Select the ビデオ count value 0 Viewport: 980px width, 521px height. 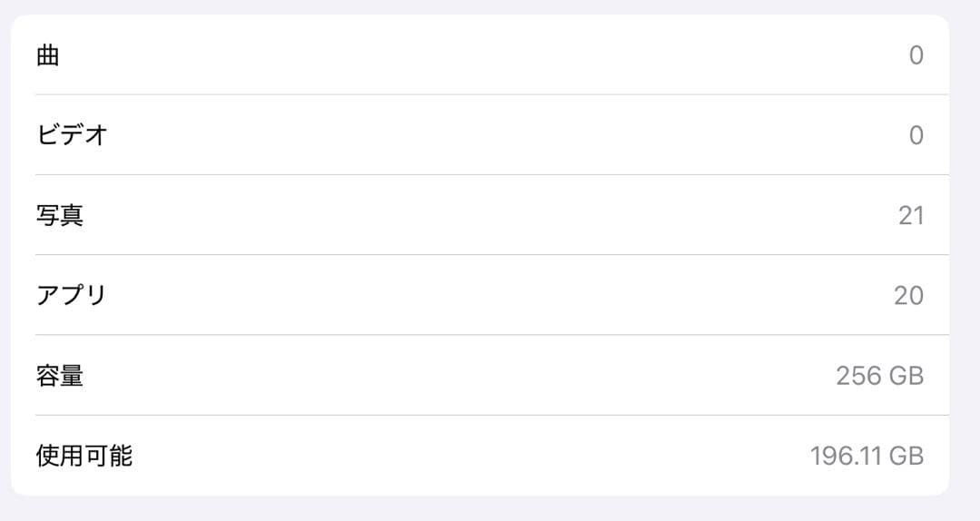[916, 135]
